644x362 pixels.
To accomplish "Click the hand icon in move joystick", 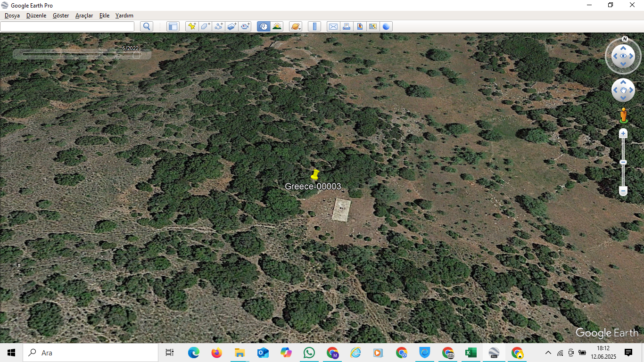I will pos(623,90).
